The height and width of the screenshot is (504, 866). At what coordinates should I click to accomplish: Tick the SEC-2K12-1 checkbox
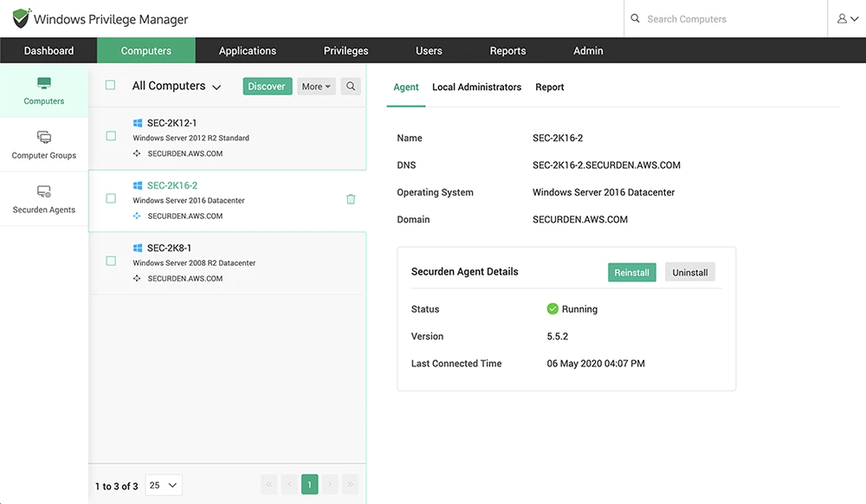pos(111,136)
